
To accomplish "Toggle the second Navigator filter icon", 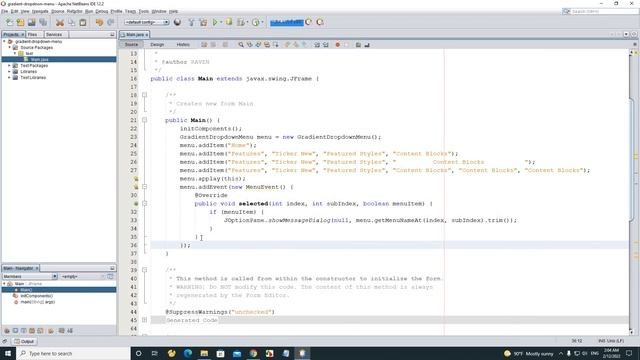I will [x=16, y=331].
